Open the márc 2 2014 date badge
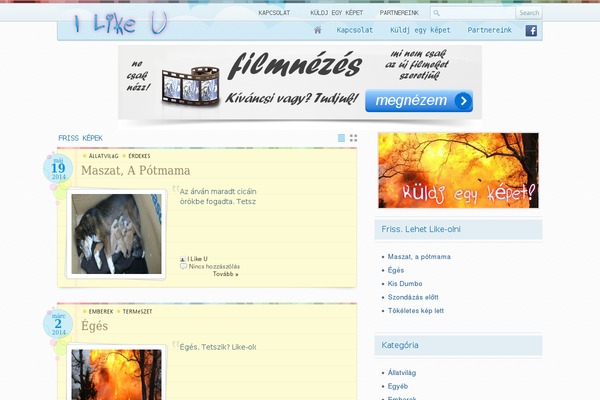The image size is (600, 400). [58, 324]
